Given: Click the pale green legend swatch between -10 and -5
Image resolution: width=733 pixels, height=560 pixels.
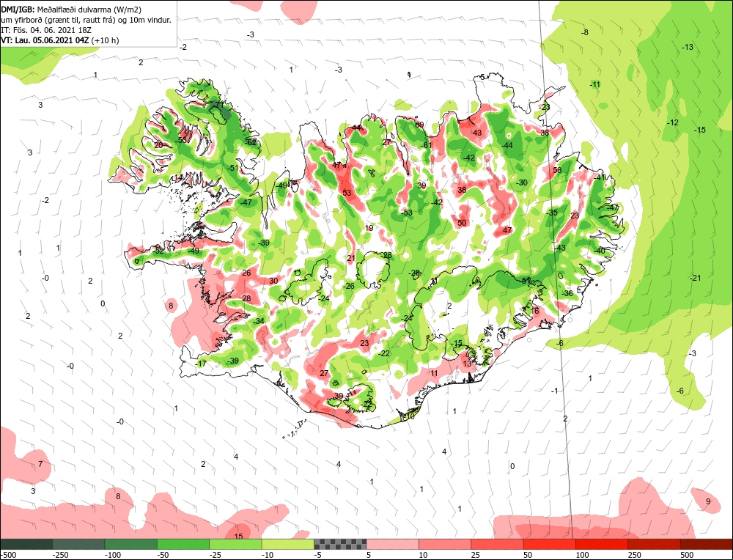Looking at the screenshot, I should coord(288,544).
